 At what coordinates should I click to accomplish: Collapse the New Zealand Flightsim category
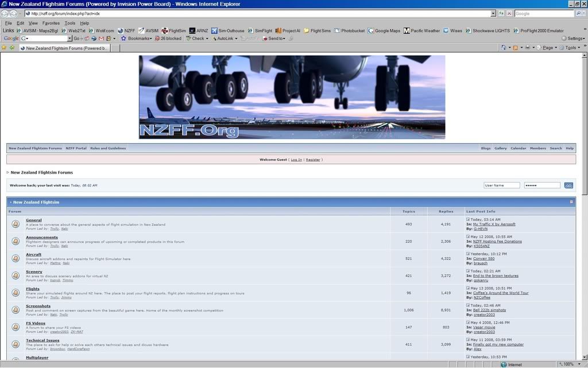571,202
